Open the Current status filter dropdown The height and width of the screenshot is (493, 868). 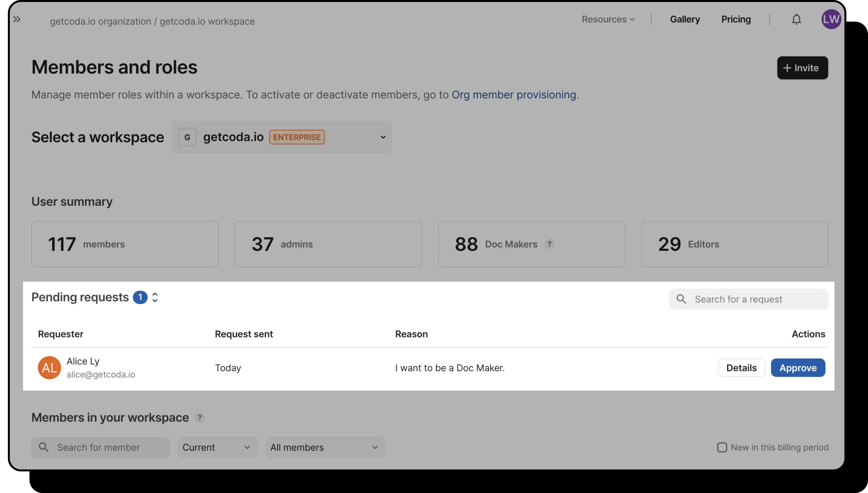click(x=217, y=447)
